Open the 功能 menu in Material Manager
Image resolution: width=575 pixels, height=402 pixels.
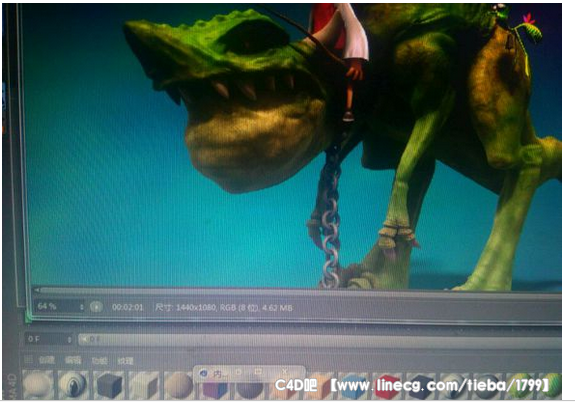click(99, 361)
